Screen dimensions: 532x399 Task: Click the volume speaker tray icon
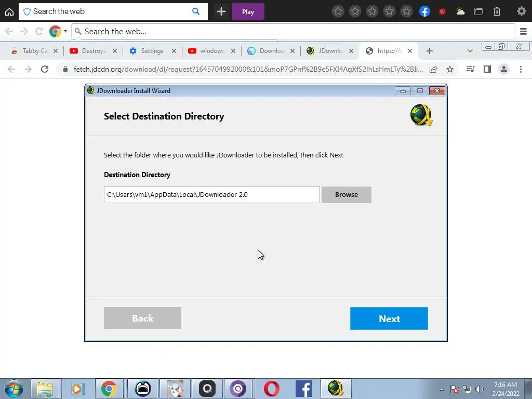[480, 389]
